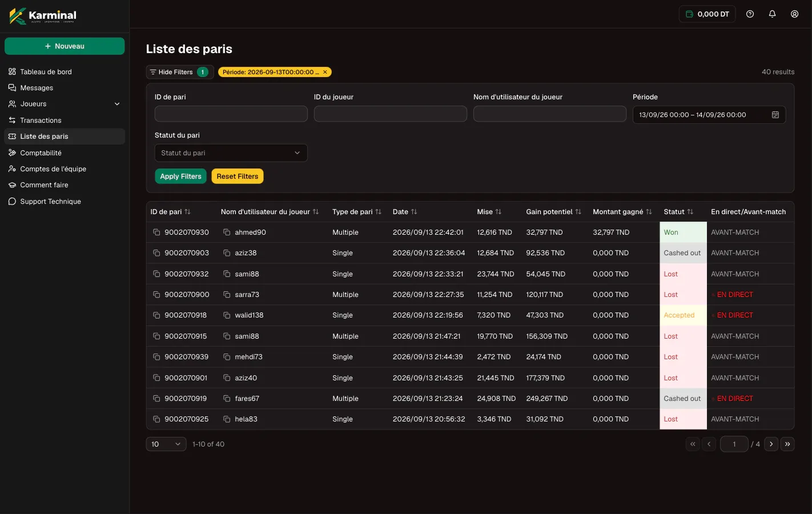Go to last page button
The image size is (812, 514).
(x=787, y=444)
